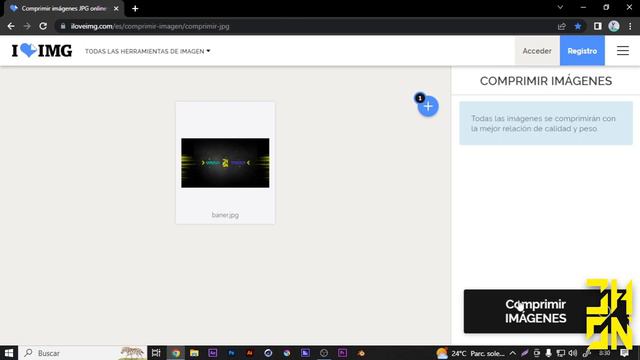The height and width of the screenshot is (360, 640).
Task: Click the iLoveIMG logo
Action: (x=42, y=51)
